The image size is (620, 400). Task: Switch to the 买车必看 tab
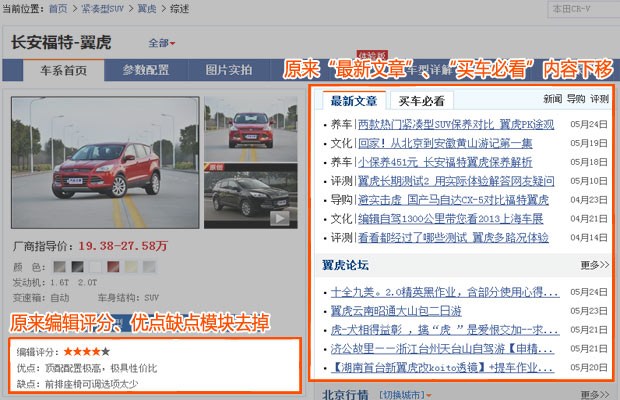[422, 101]
